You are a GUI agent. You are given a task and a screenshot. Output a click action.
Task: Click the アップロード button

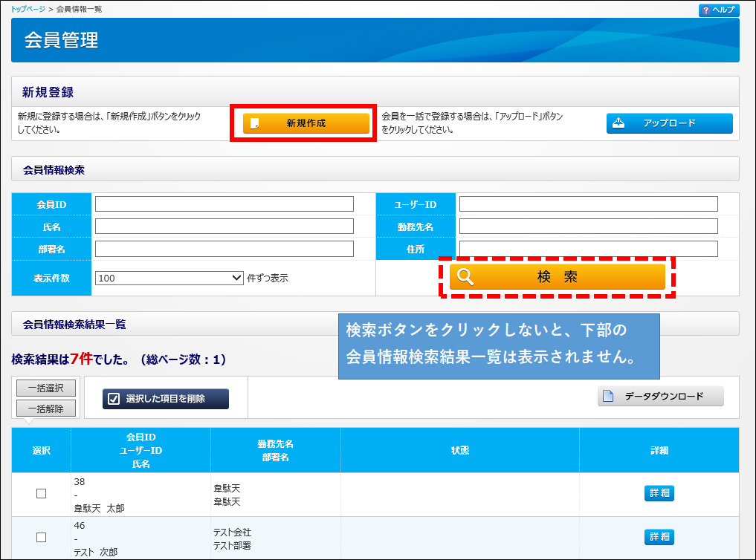(669, 123)
